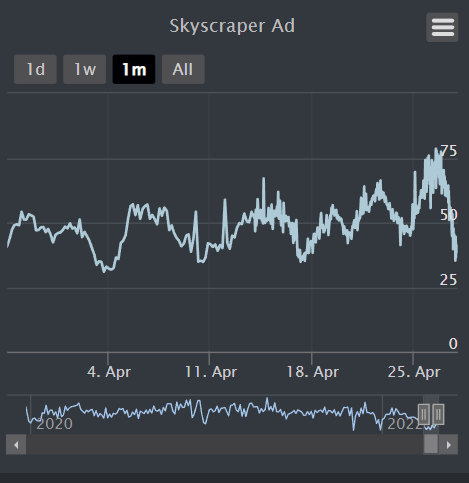Click the line dip near 4. Apr

pos(104,271)
